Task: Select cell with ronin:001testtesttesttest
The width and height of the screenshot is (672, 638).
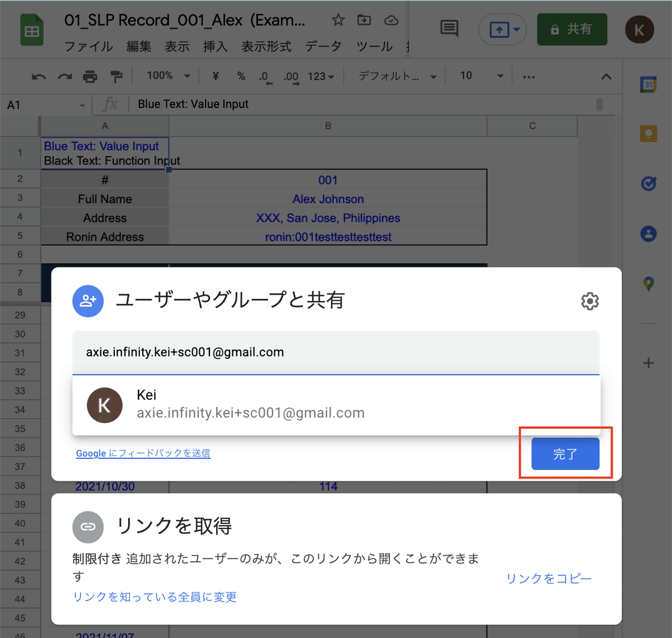Action: pos(328,237)
